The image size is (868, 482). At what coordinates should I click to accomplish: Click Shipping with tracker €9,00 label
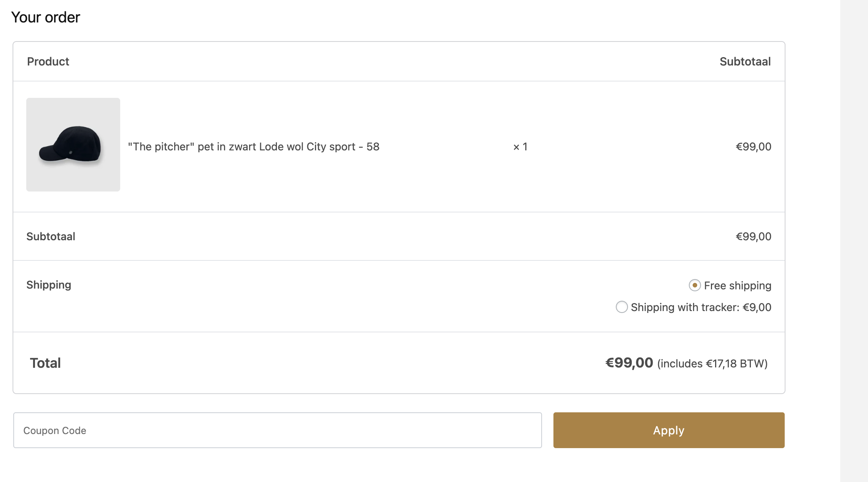[x=701, y=307]
